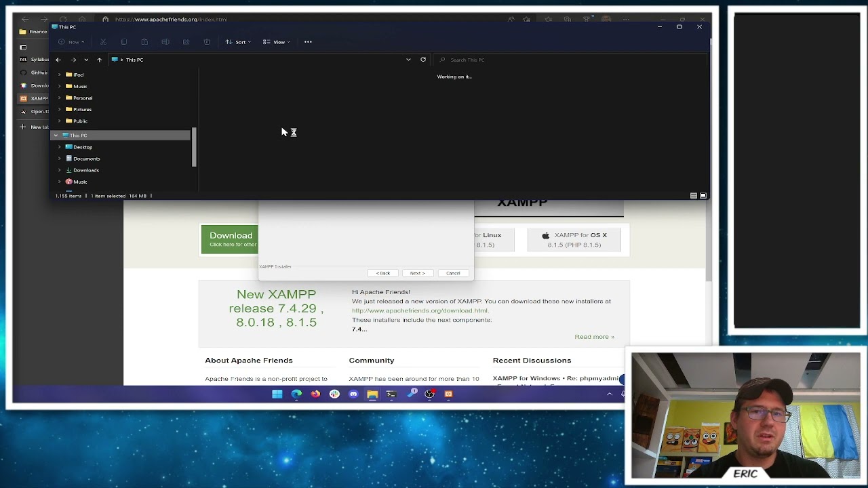Image resolution: width=868 pixels, height=488 pixels.
Task: Click the navigation pane scrollbar in Explorer
Action: pyautogui.click(x=194, y=147)
